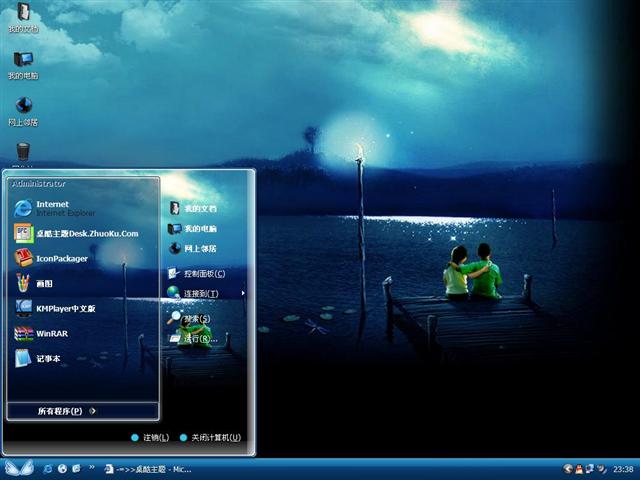
Task: Select the recycle bin desktop icon
Action: pyautogui.click(x=23, y=153)
